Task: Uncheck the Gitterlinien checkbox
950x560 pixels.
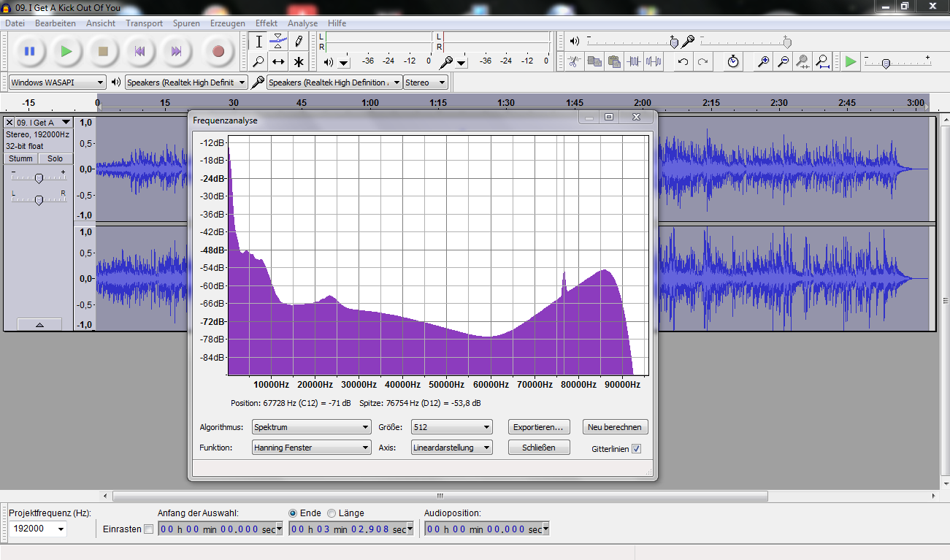Action: (636, 449)
